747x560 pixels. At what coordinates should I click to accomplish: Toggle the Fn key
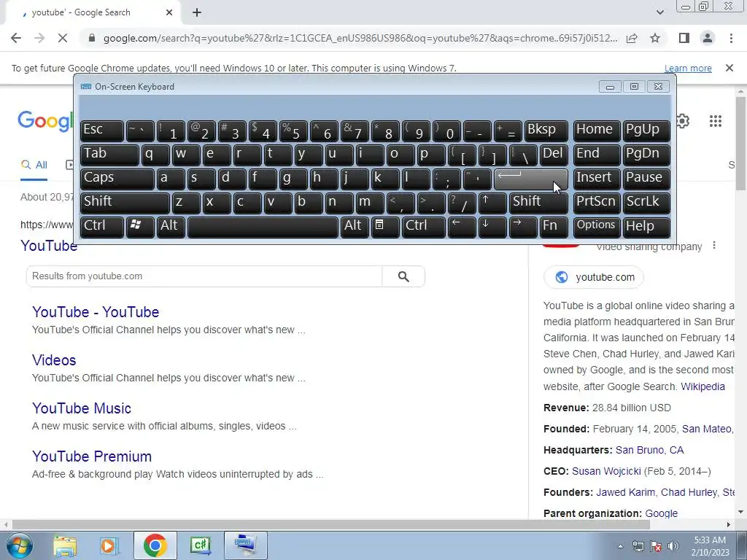pyautogui.click(x=554, y=227)
